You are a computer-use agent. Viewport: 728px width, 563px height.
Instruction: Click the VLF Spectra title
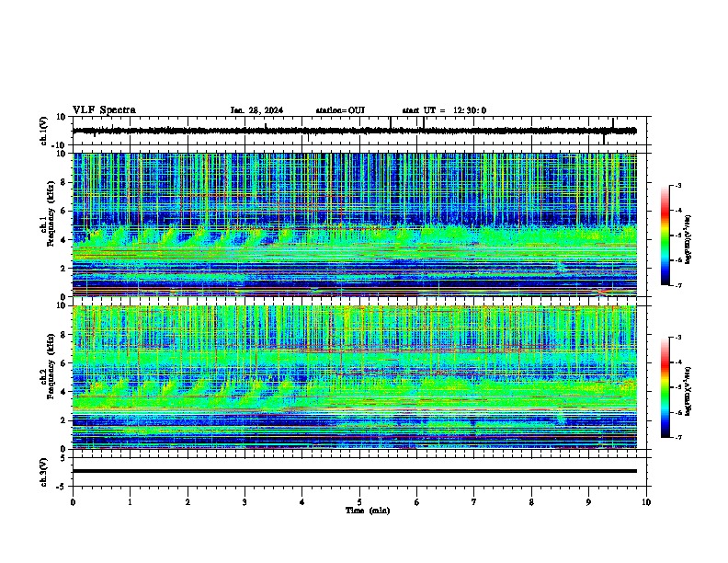[x=104, y=110]
